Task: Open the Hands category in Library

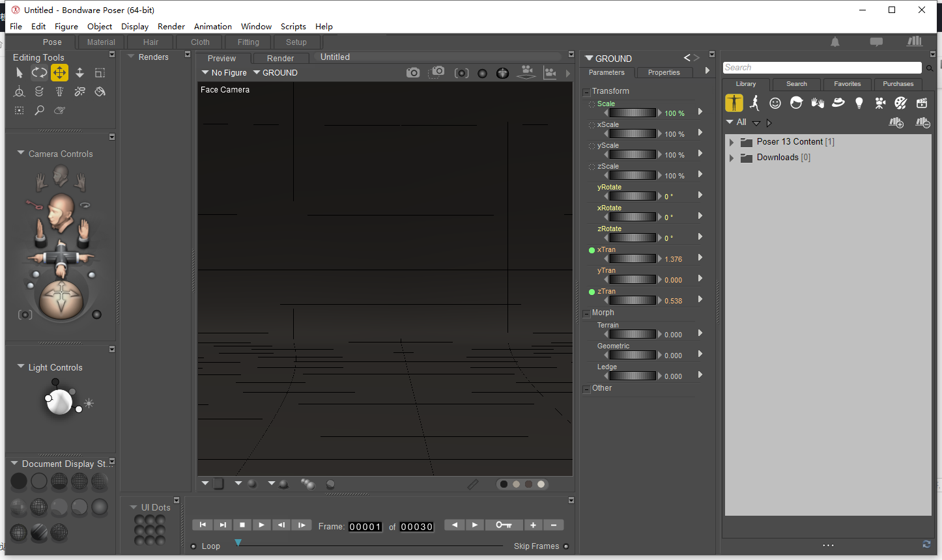Action: (817, 103)
